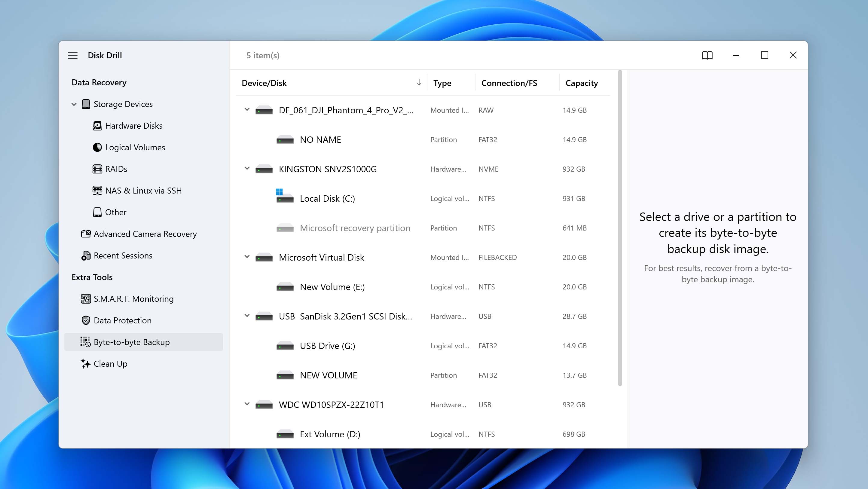Click the drive icon for NEW VOLUME

285,375
